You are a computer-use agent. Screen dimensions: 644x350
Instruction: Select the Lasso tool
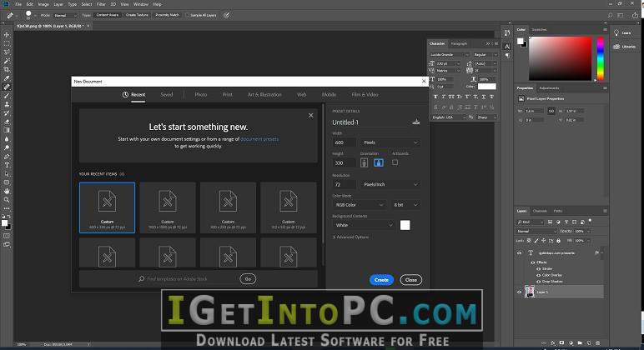click(x=7, y=52)
